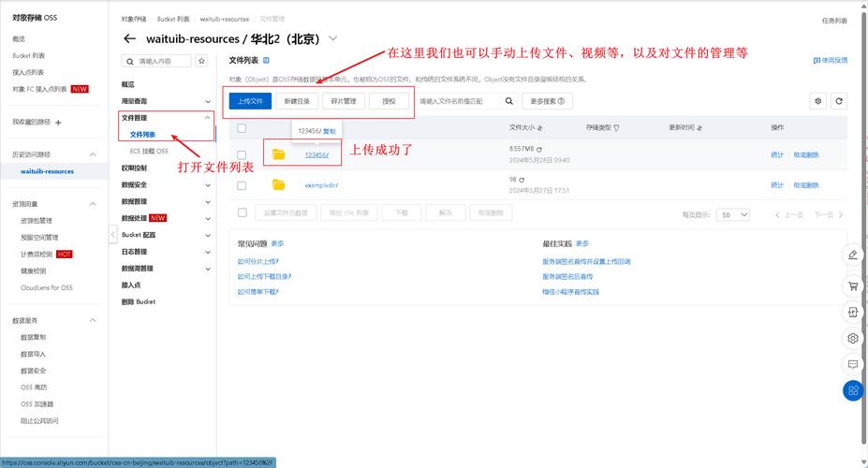Open the 123456 folder icon
Viewport: 868px width, 468px height.
click(278, 154)
